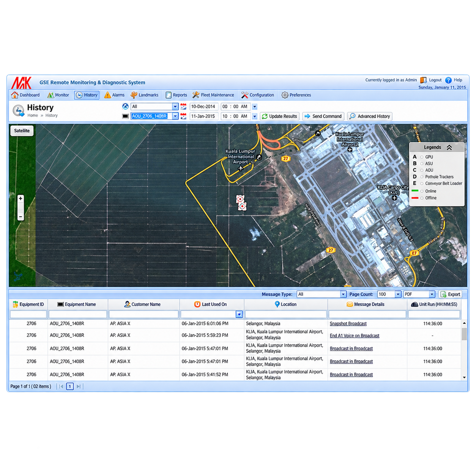Select the GPU legend radio button
The image size is (476, 476).
[422, 157]
